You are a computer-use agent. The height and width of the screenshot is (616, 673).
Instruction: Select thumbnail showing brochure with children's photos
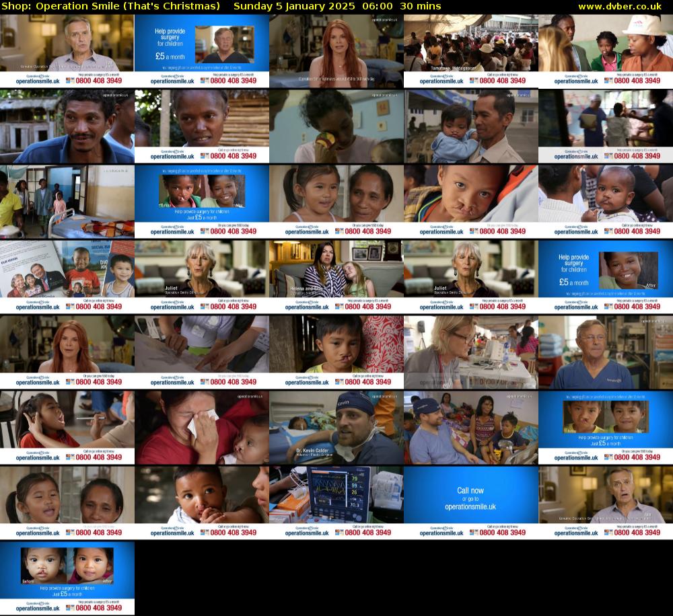(67, 277)
